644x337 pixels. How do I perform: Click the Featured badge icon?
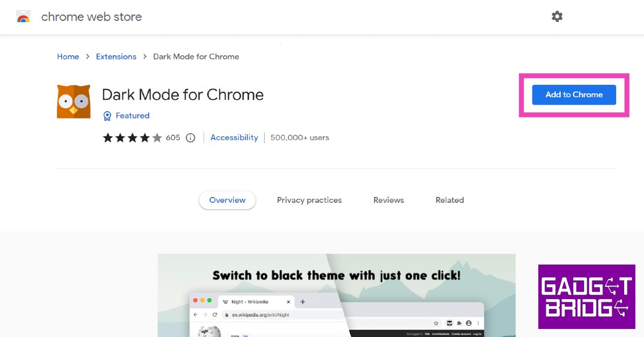click(x=107, y=116)
